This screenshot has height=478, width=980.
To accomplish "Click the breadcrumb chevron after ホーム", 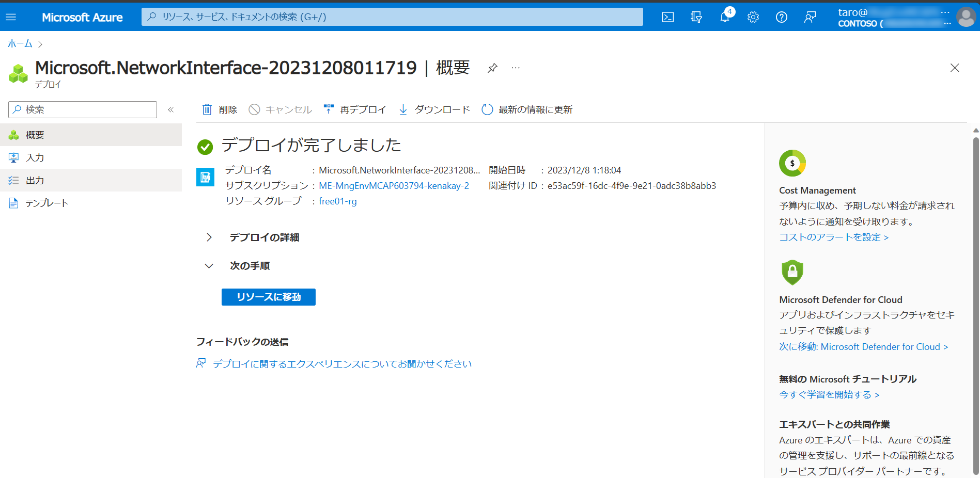I will [x=40, y=44].
